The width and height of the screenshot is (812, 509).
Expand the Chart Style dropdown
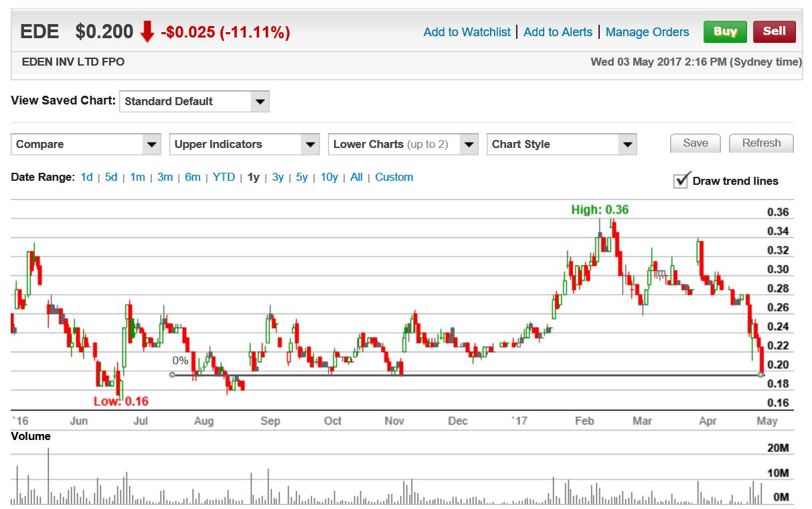click(x=562, y=145)
